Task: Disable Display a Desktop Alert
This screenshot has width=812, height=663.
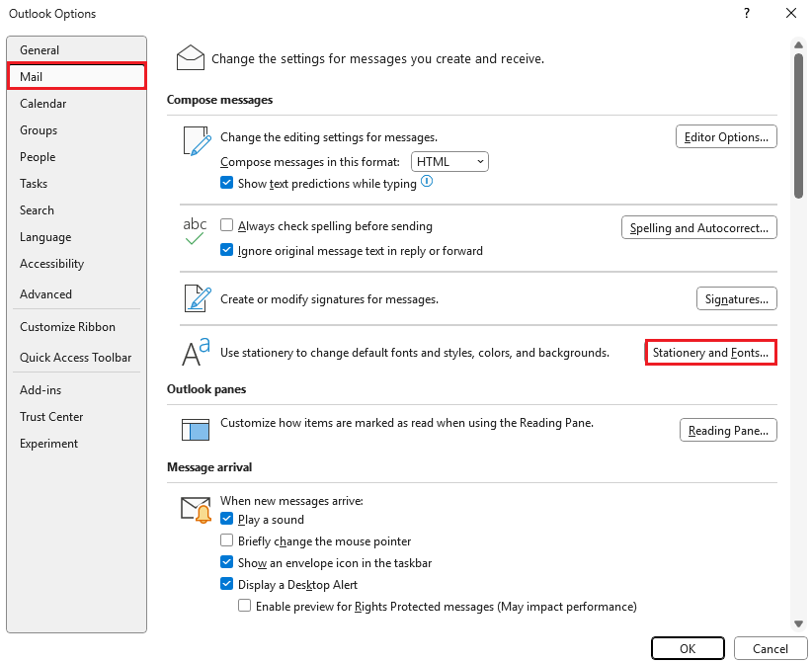Action: pos(226,583)
